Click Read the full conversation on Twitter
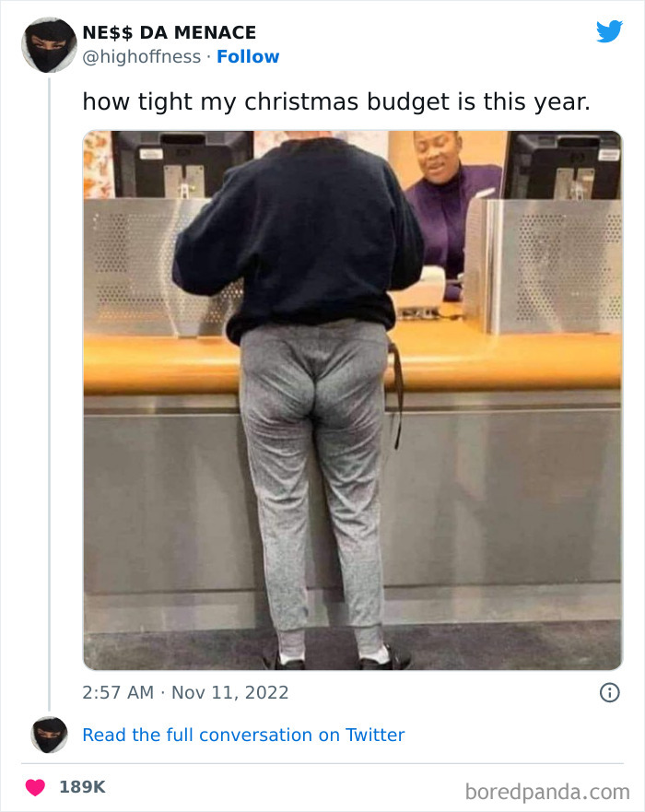 pyautogui.click(x=244, y=735)
